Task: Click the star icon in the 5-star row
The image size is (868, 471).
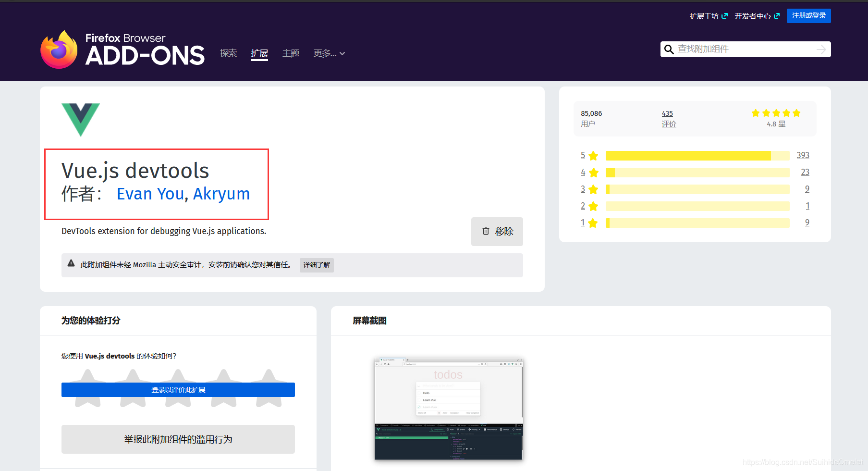Action: (x=593, y=155)
